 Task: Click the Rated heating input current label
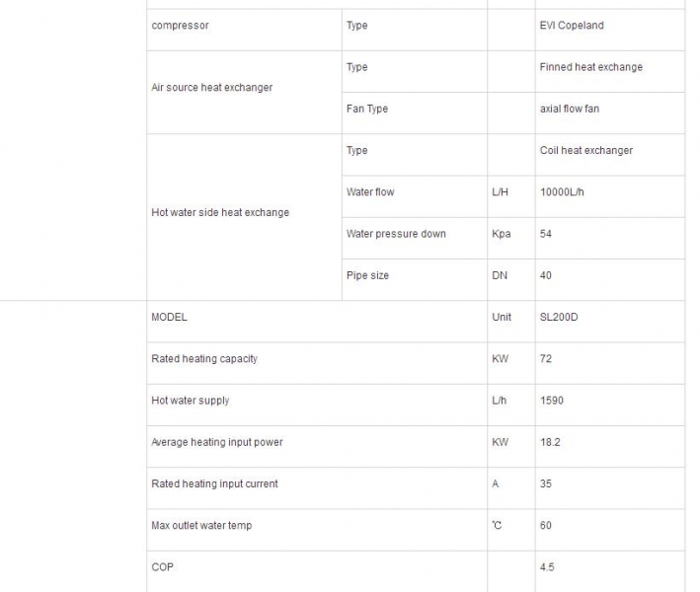(x=214, y=484)
